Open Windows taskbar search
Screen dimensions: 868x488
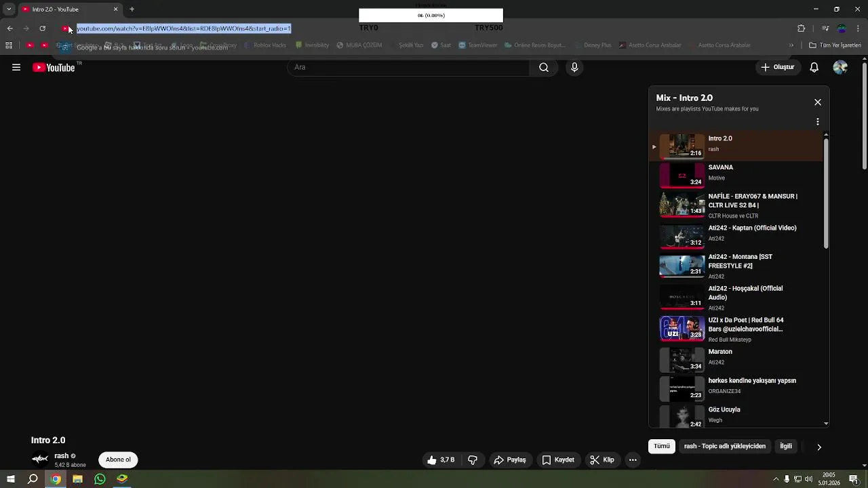click(33, 479)
